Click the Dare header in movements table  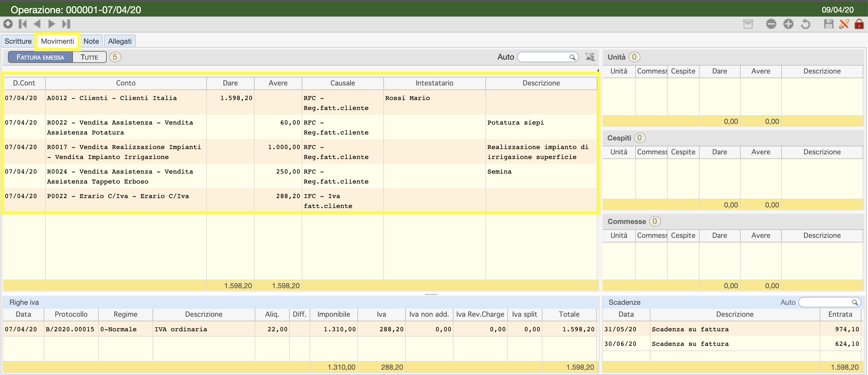(230, 83)
